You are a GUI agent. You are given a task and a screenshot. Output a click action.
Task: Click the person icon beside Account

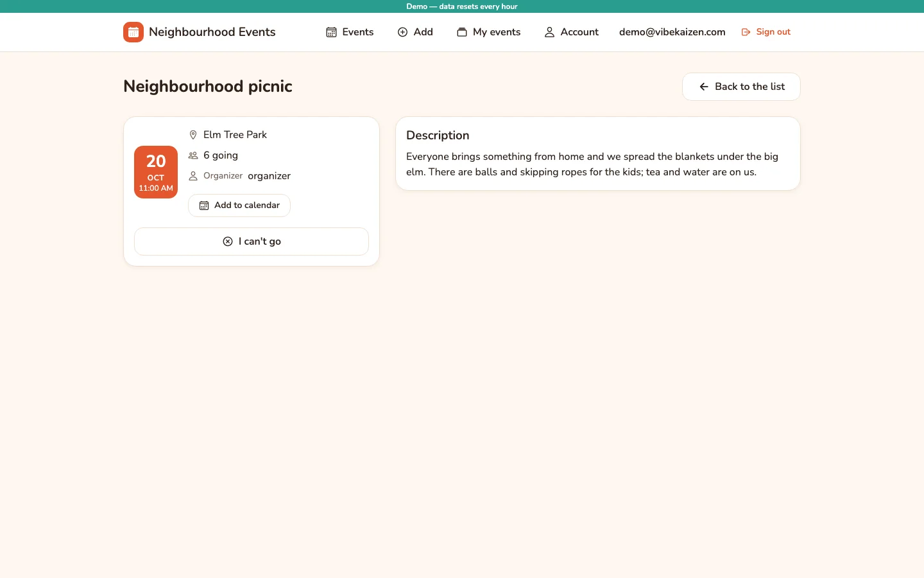(549, 32)
